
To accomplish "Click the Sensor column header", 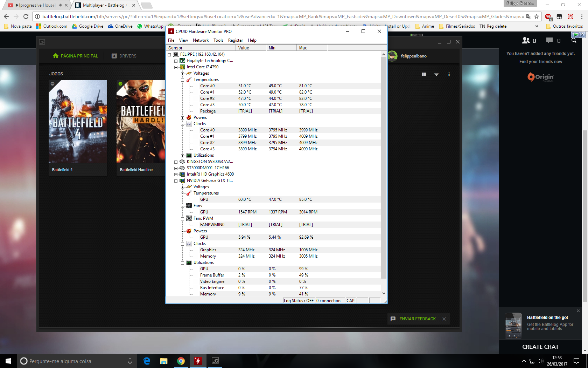I will 201,48.
